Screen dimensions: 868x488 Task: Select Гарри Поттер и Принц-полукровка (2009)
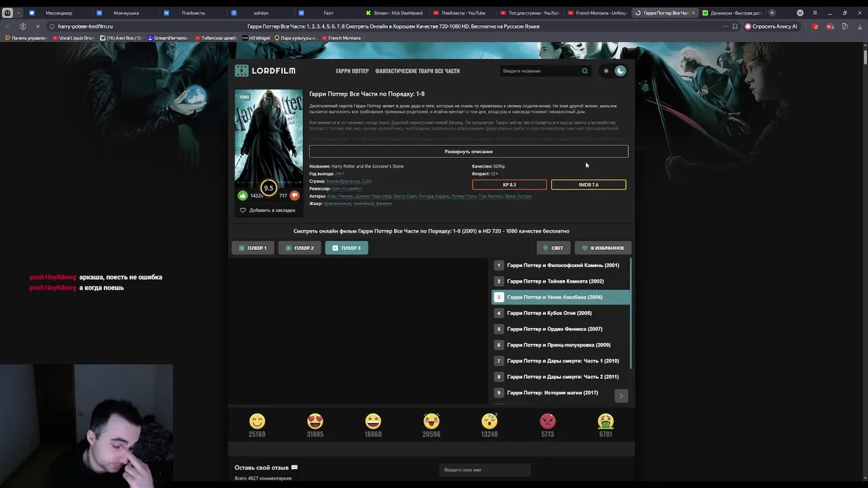click(561, 345)
